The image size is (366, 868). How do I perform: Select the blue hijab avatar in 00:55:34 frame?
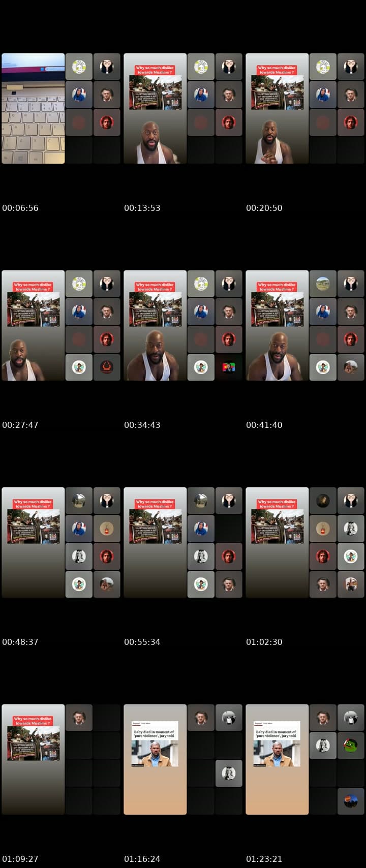pos(201,529)
